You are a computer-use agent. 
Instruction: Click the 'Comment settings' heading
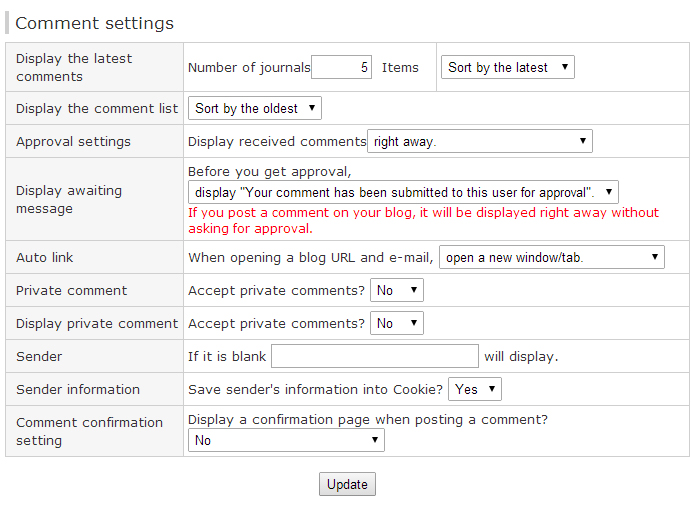click(x=95, y=23)
